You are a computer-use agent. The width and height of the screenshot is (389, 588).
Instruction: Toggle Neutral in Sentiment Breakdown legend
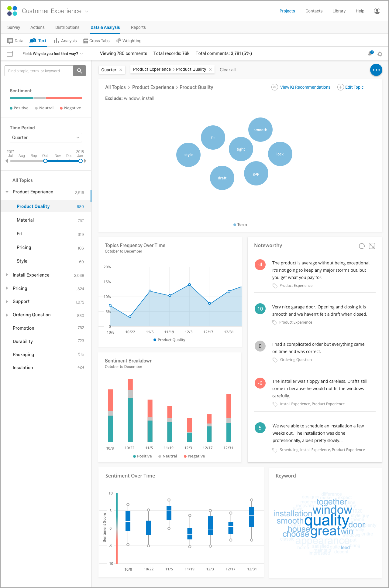pos(168,456)
